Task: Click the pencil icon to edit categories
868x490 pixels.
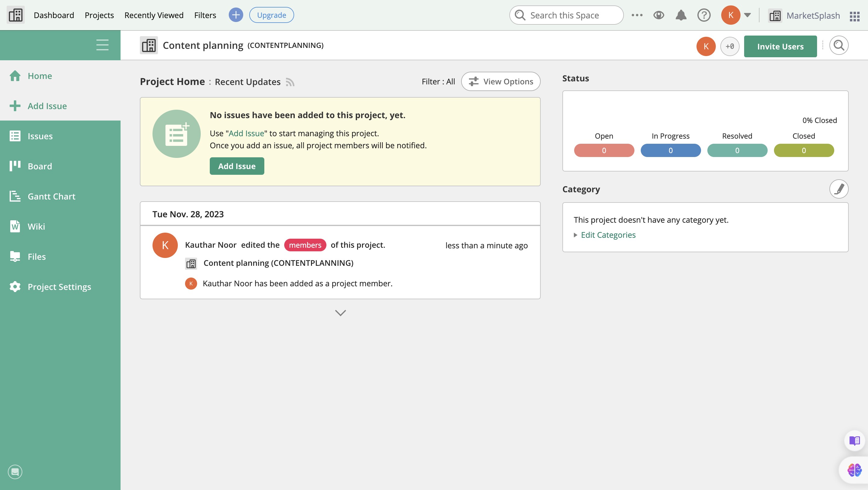Action: click(838, 189)
